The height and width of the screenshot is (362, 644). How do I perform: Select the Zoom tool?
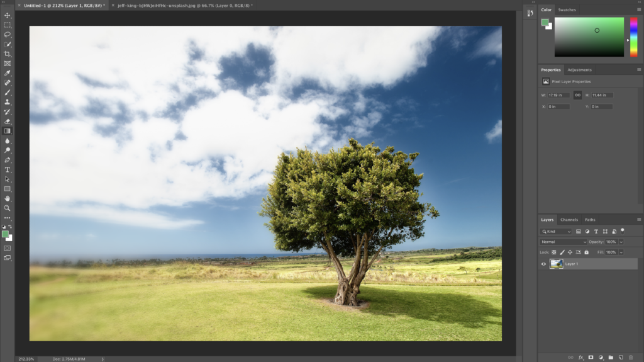(8, 208)
